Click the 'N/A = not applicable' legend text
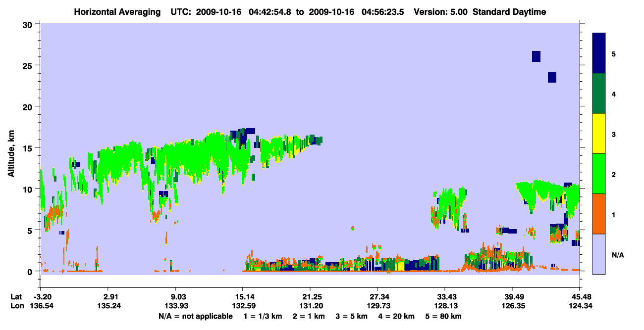 [x=196, y=316]
